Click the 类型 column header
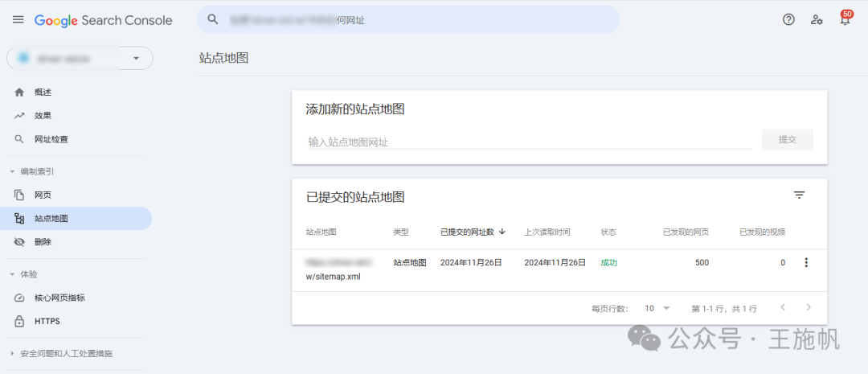Screen dimensions: 868x374 coord(401,232)
